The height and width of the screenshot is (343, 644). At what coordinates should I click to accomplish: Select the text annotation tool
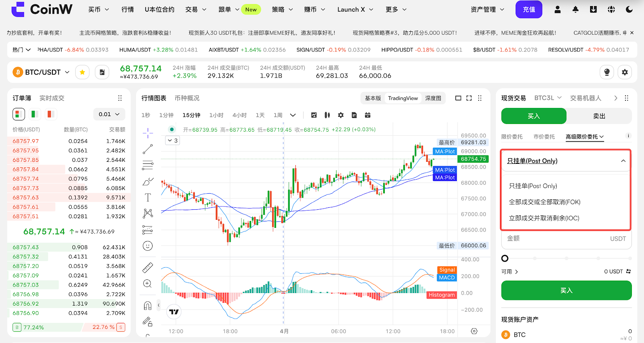tap(148, 197)
